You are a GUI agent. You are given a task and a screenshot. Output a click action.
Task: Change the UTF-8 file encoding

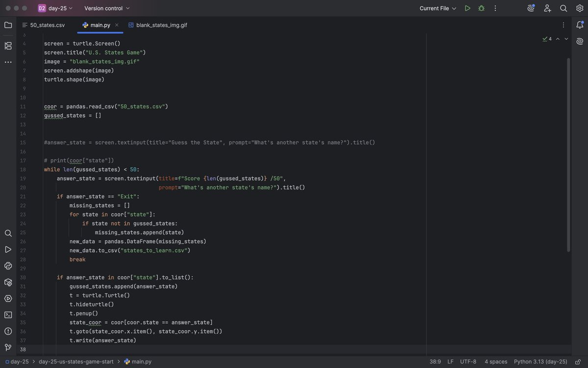coord(468,362)
